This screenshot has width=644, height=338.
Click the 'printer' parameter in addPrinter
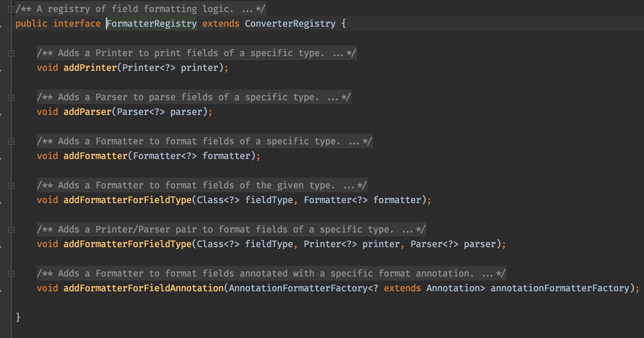tap(200, 68)
